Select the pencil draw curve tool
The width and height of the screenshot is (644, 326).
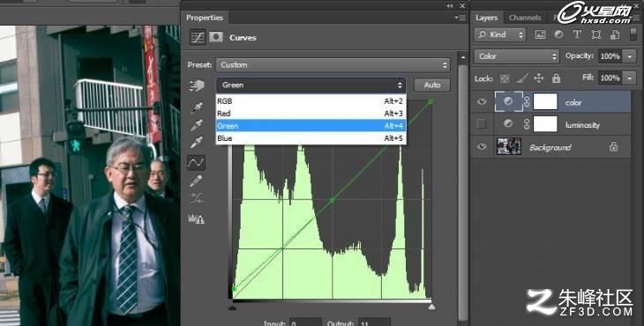(x=197, y=181)
